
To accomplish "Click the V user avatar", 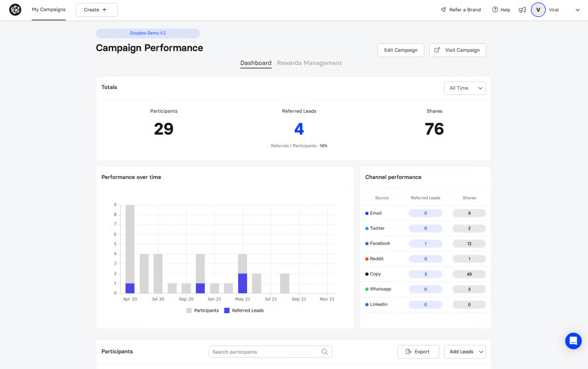I will [x=538, y=10].
